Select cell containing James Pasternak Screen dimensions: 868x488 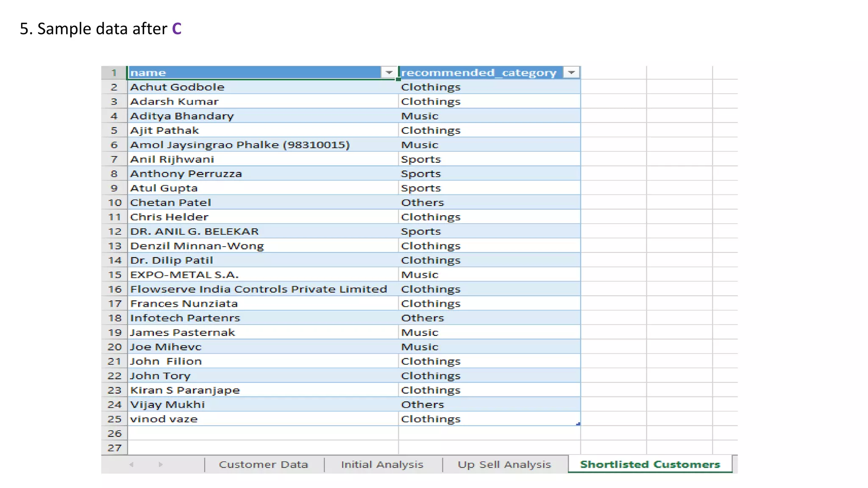(263, 333)
